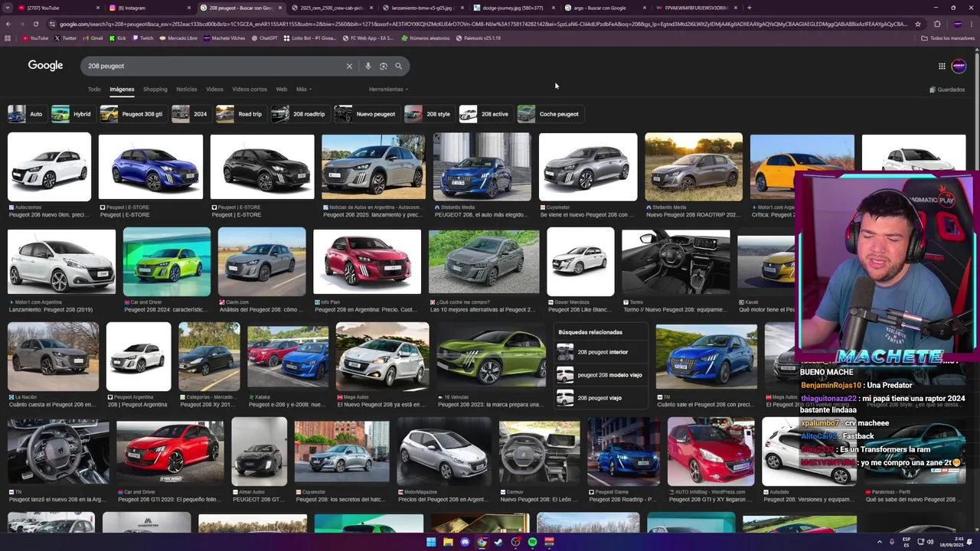Filter by the Road trip chip
The height and width of the screenshot is (551, 980).
(x=240, y=114)
